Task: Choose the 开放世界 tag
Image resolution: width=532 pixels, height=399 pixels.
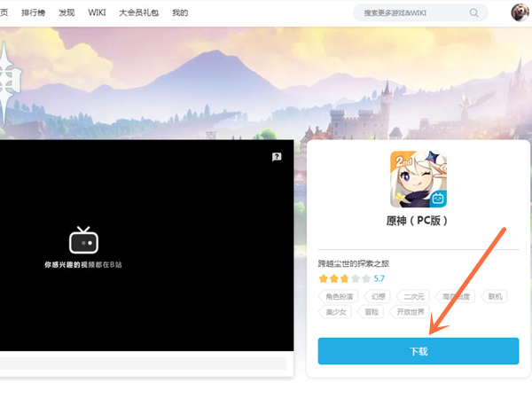Action: tap(410, 312)
